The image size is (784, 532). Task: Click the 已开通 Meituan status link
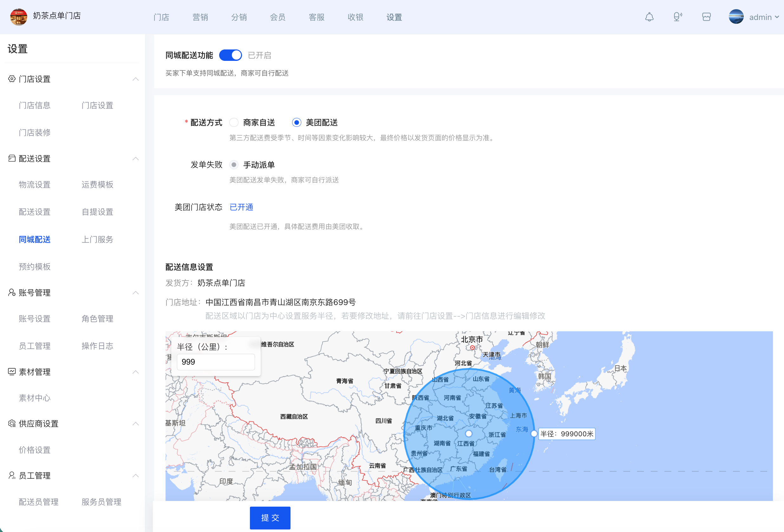coord(241,207)
